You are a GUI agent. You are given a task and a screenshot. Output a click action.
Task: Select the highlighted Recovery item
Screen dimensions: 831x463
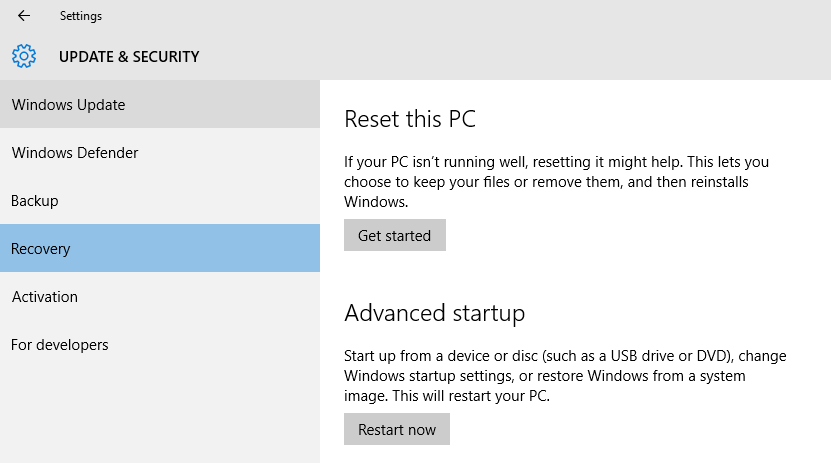[160, 248]
